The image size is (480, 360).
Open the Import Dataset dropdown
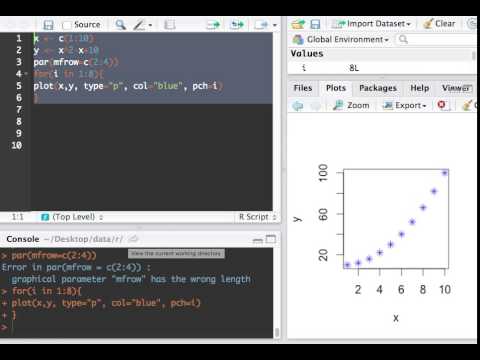click(x=372, y=24)
